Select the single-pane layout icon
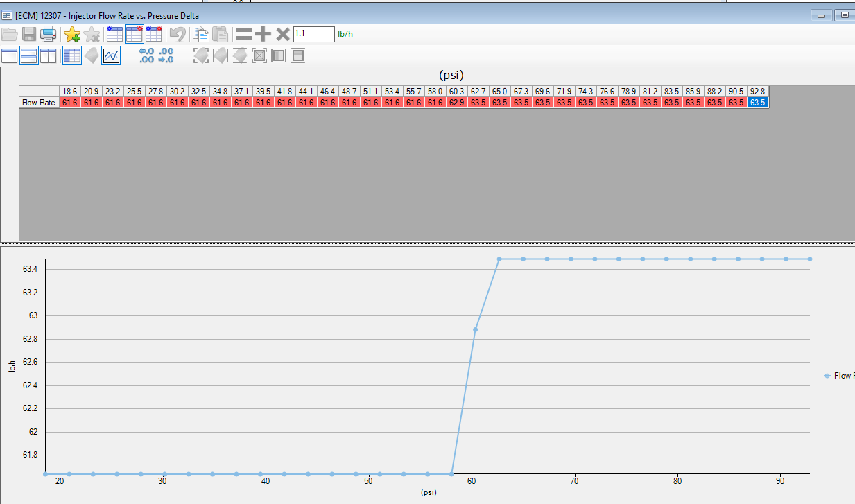 tap(10, 55)
